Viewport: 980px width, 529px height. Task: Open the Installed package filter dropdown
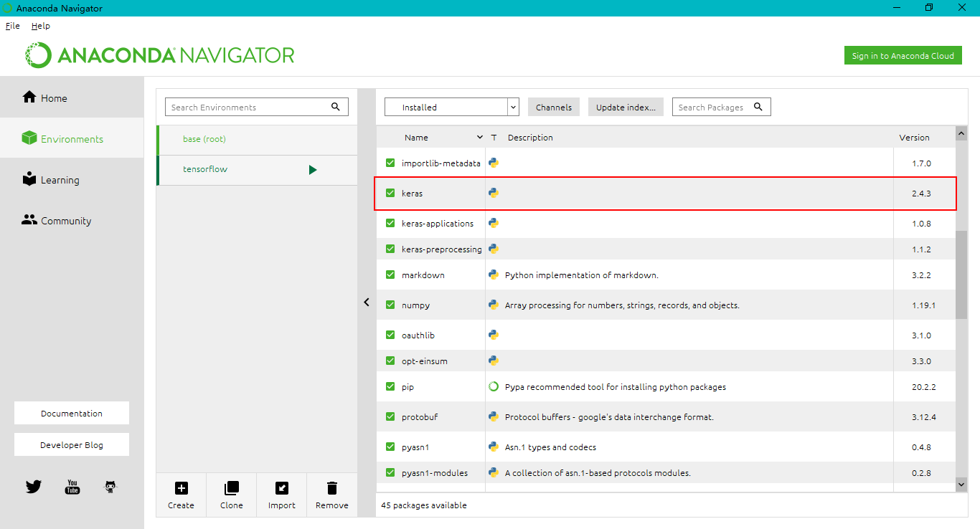(452, 107)
